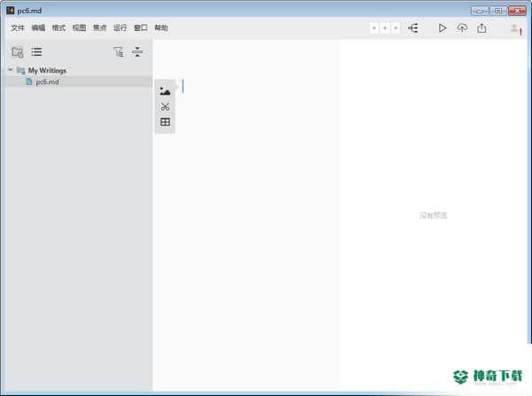
Task: Open the 运行 (Run) menu
Action: point(120,27)
